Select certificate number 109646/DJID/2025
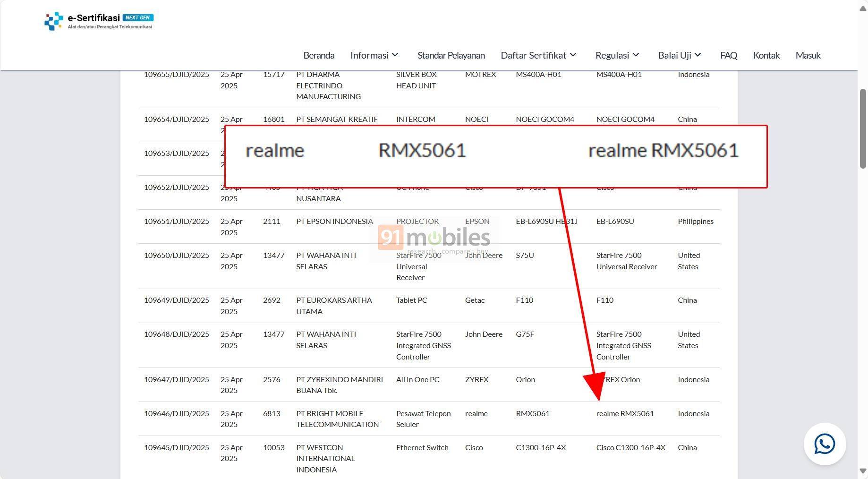868x479 pixels. point(177,413)
